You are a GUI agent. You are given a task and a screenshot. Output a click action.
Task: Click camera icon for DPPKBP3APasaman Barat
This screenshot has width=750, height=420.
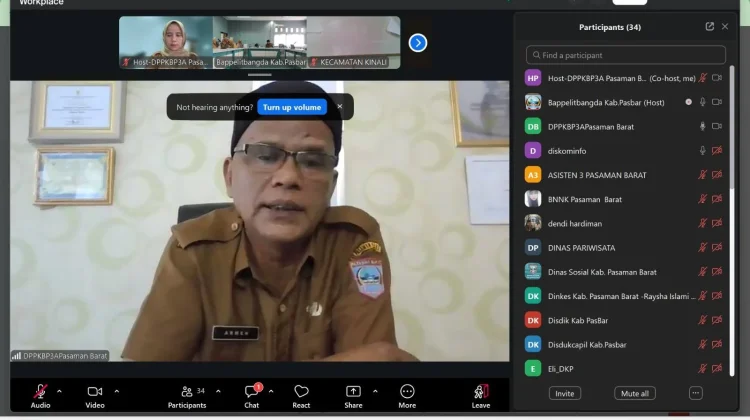(x=717, y=126)
